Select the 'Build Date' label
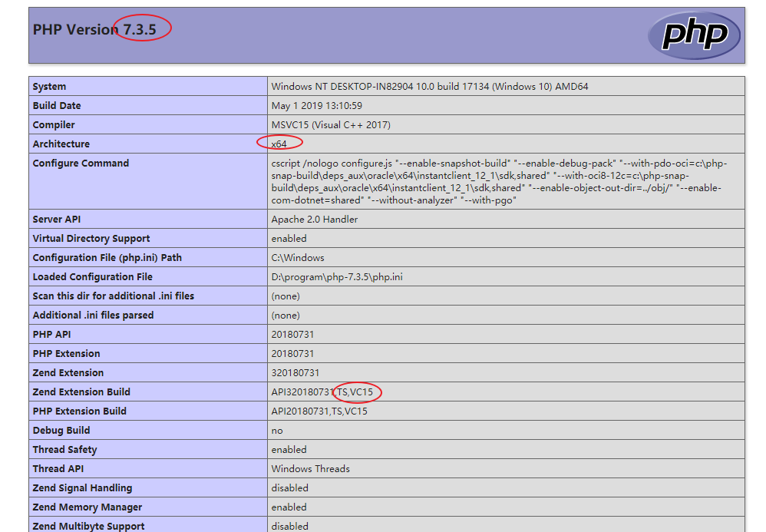Screen dimensions: 766x532 point(57,105)
